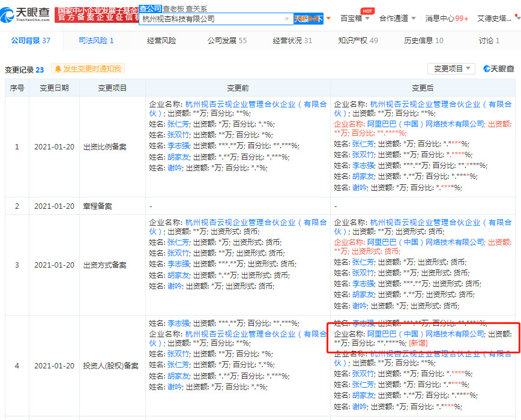The width and height of the screenshot is (521, 420).
Task: Click the blue search button beside the search box
Action: click(x=309, y=19)
